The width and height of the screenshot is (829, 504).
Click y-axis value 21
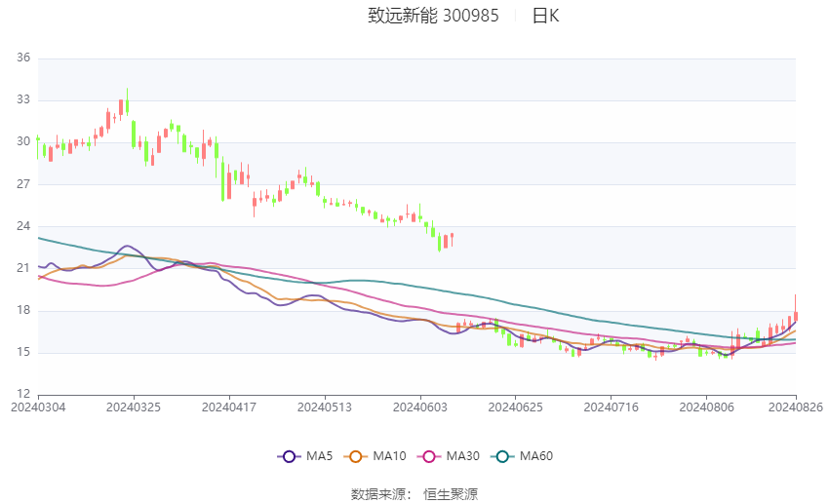(x=23, y=268)
